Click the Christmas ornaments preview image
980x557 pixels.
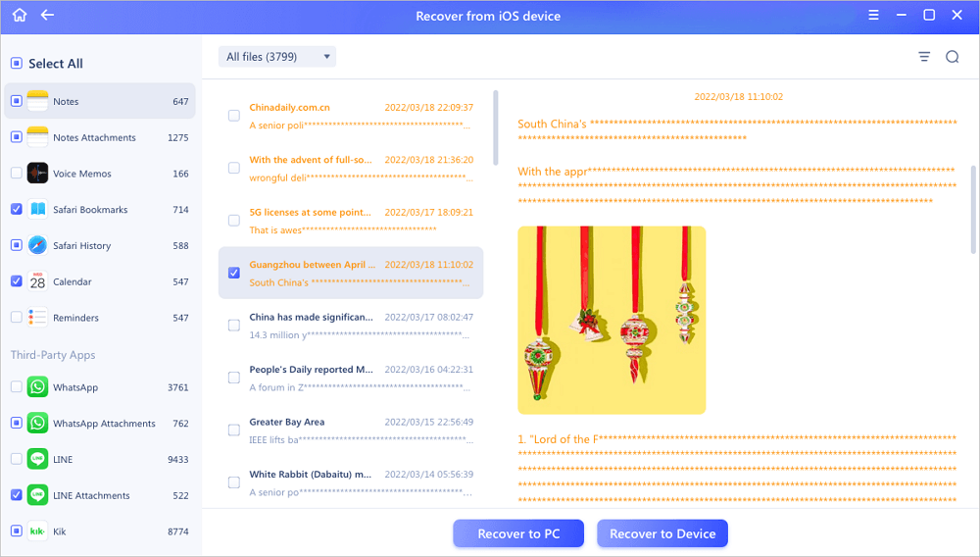(612, 320)
